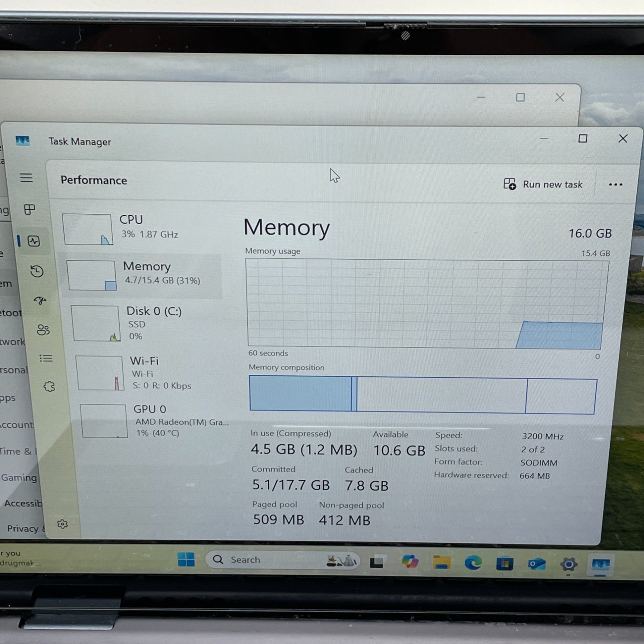Viewport: 644px width, 644px height.
Task: Open the App history icon
Action: click(x=37, y=271)
